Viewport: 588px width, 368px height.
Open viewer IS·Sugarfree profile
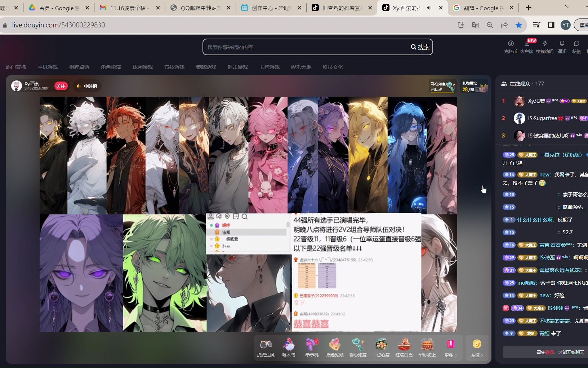542,118
